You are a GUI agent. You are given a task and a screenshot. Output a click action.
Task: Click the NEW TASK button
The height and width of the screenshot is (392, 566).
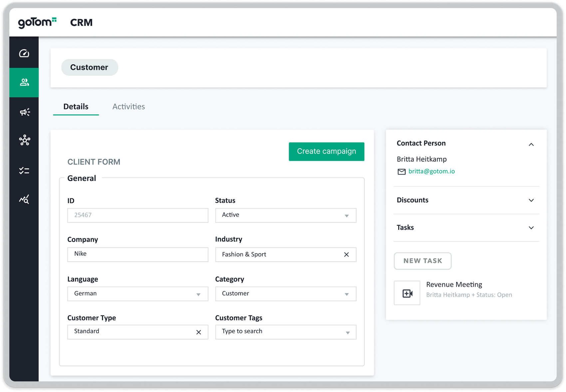422,261
